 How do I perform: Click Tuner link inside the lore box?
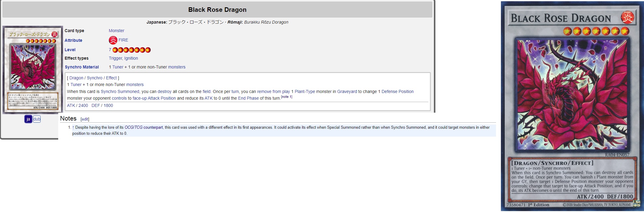(x=76, y=84)
